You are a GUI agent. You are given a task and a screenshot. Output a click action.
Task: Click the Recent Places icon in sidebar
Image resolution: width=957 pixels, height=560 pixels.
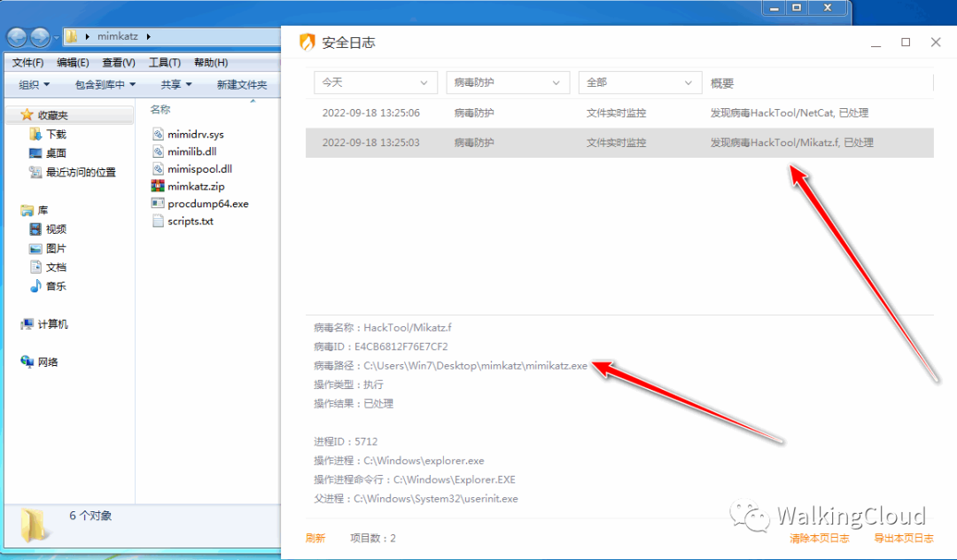35,172
